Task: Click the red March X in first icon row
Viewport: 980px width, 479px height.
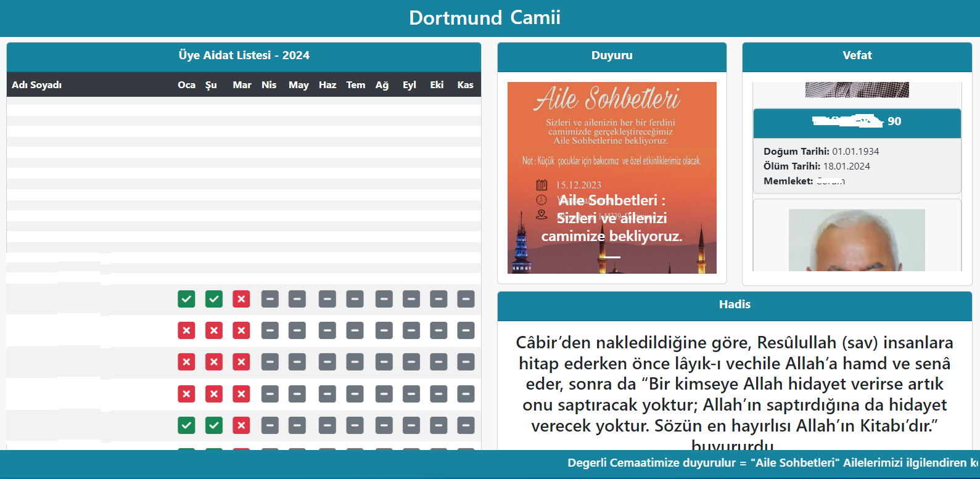Action: (241, 299)
